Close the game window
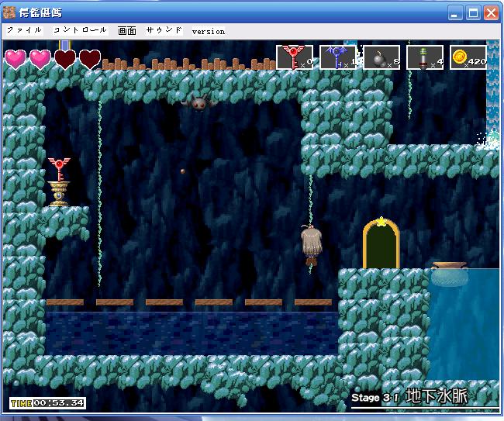 (491, 13)
